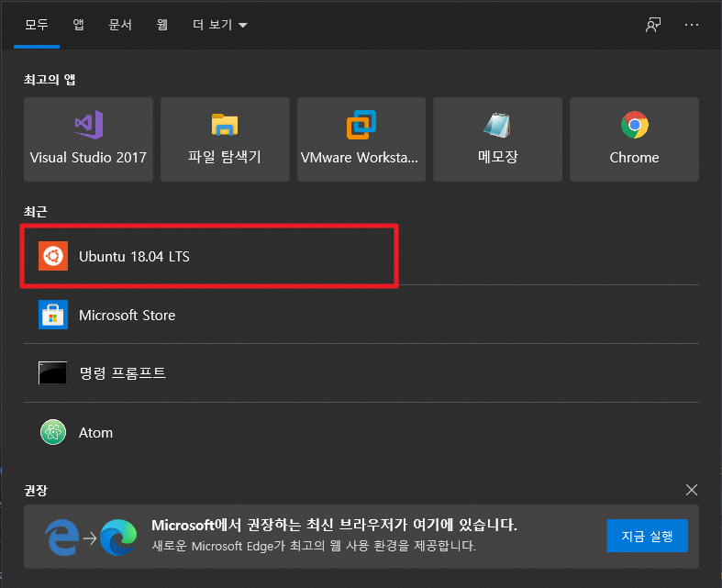This screenshot has width=722, height=588.
Task: Click the old Edge logo
Action: [61, 537]
